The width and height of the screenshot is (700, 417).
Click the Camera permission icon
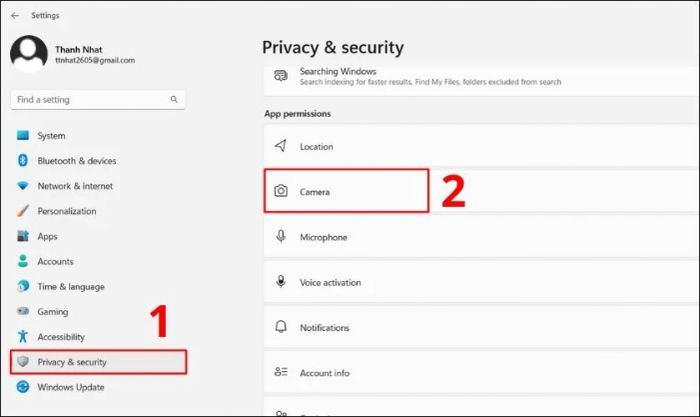click(x=281, y=191)
